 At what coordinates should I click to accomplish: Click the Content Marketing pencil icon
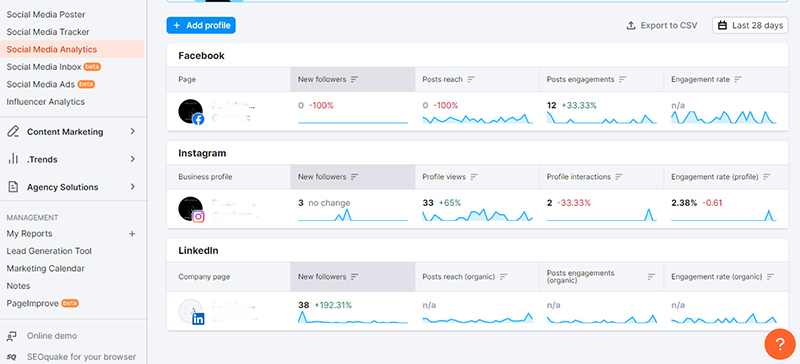click(x=13, y=132)
